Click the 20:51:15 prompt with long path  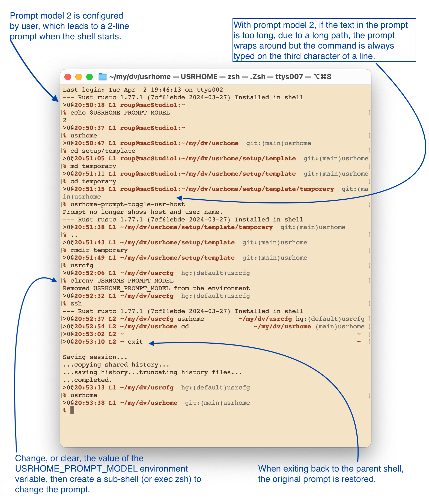pos(216,193)
